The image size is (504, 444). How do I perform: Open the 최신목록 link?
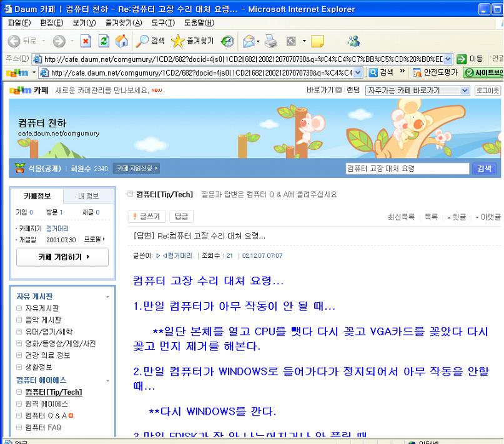click(401, 217)
